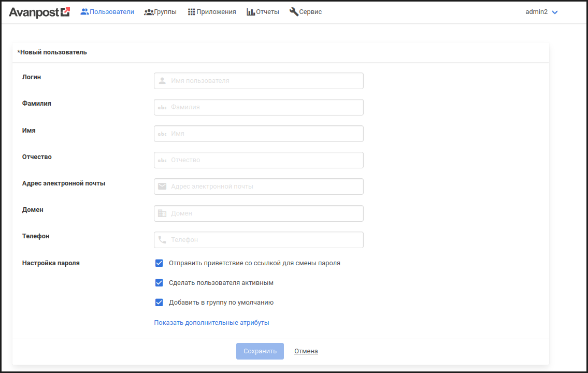Open the Пользователи tab
The height and width of the screenshot is (373, 588).
pos(107,12)
